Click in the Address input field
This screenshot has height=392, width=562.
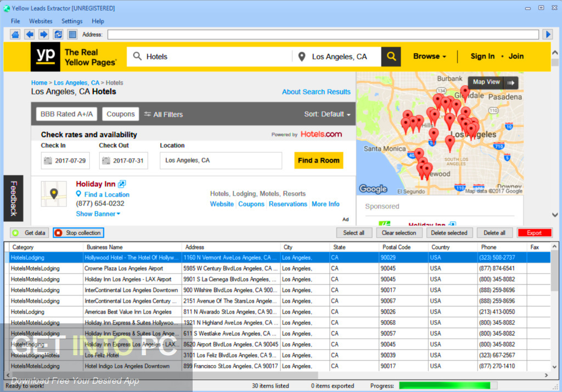323,35
